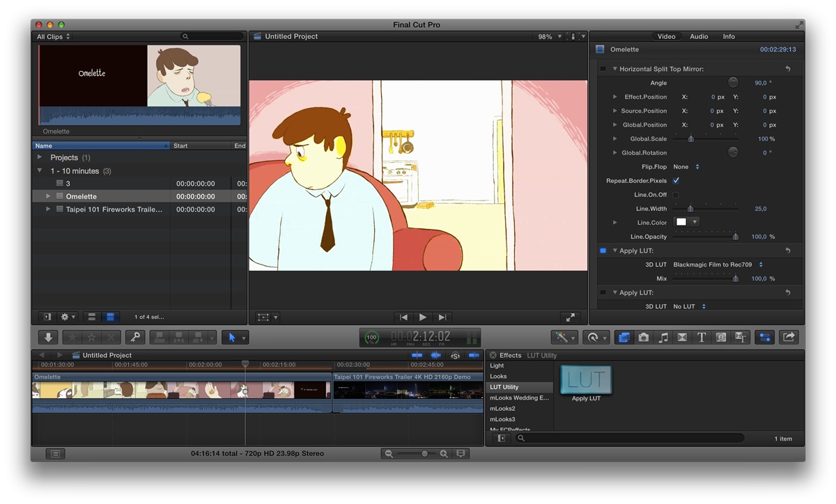Disable the first Apply LUT effect checkbox
The height and width of the screenshot is (504, 836).
603,251
